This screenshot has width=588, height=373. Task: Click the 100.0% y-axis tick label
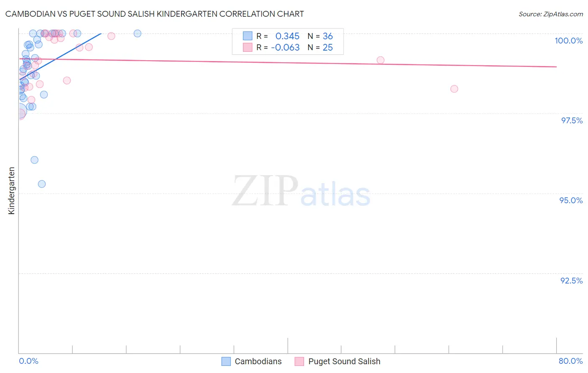(568, 41)
